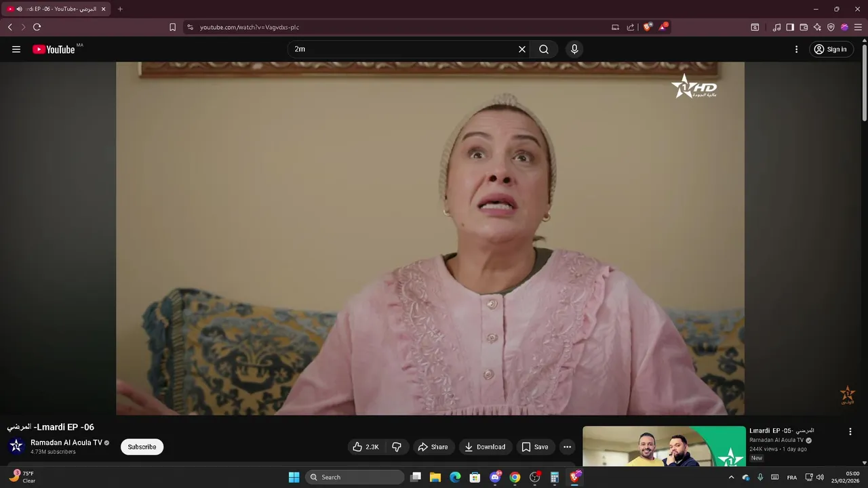Open Brave Shields lion icon

click(648, 27)
